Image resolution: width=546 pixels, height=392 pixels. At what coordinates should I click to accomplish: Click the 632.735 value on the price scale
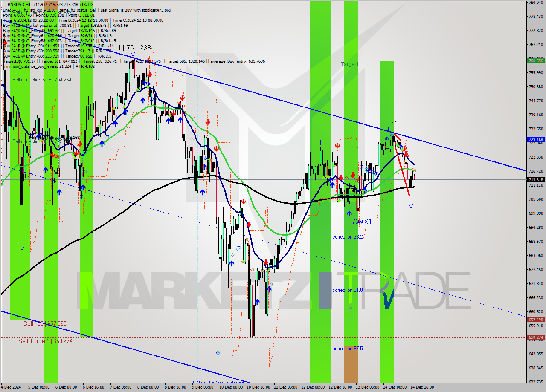coord(535,382)
